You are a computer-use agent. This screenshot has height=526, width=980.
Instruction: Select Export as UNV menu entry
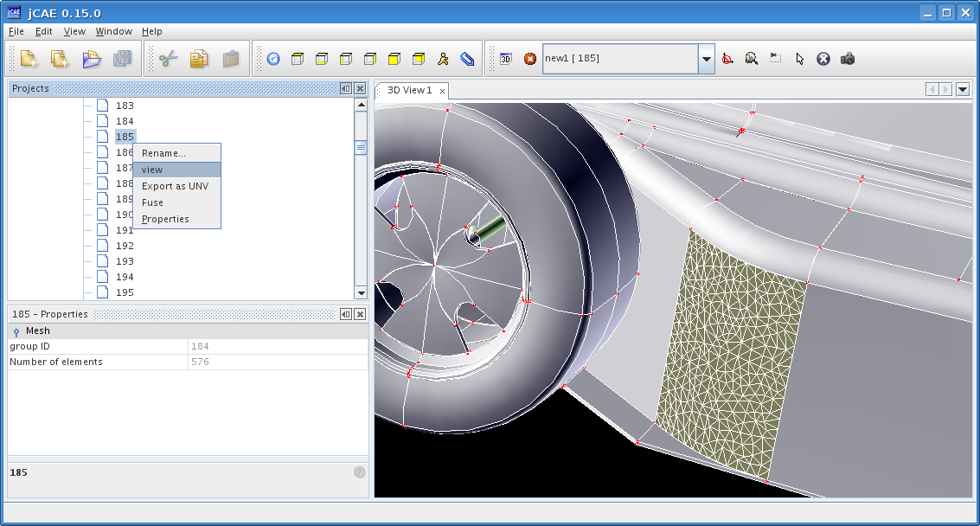tap(176, 186)
